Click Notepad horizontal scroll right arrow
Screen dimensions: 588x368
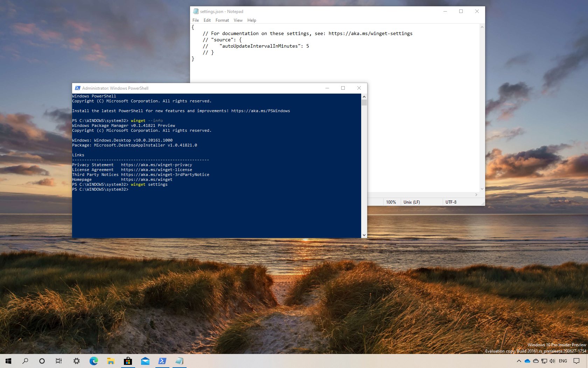click(x=476, y=195)
